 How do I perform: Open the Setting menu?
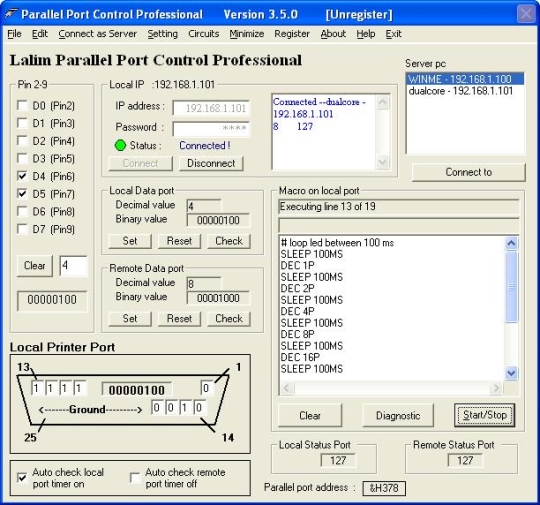163,34
